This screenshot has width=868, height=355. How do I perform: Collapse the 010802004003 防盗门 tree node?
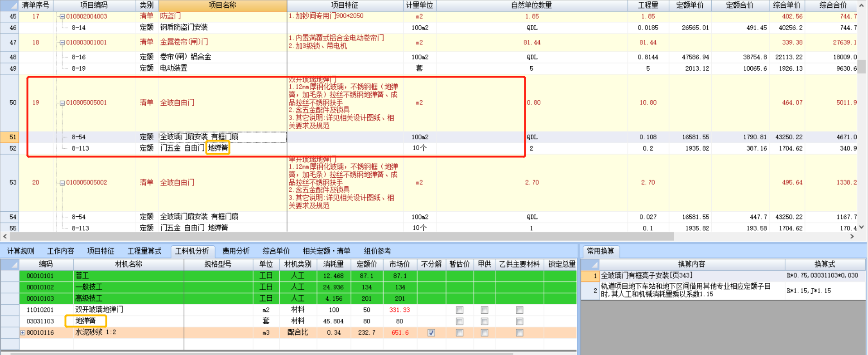click(x=62, y=16)
